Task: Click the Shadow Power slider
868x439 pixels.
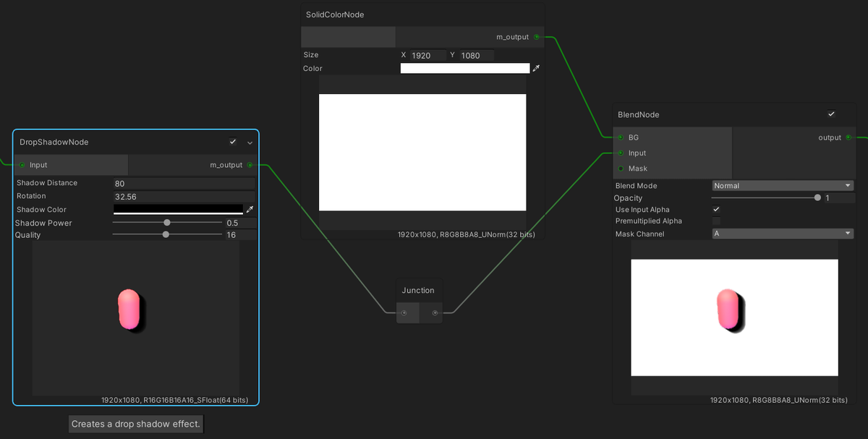Action: [x=167, y=223]
